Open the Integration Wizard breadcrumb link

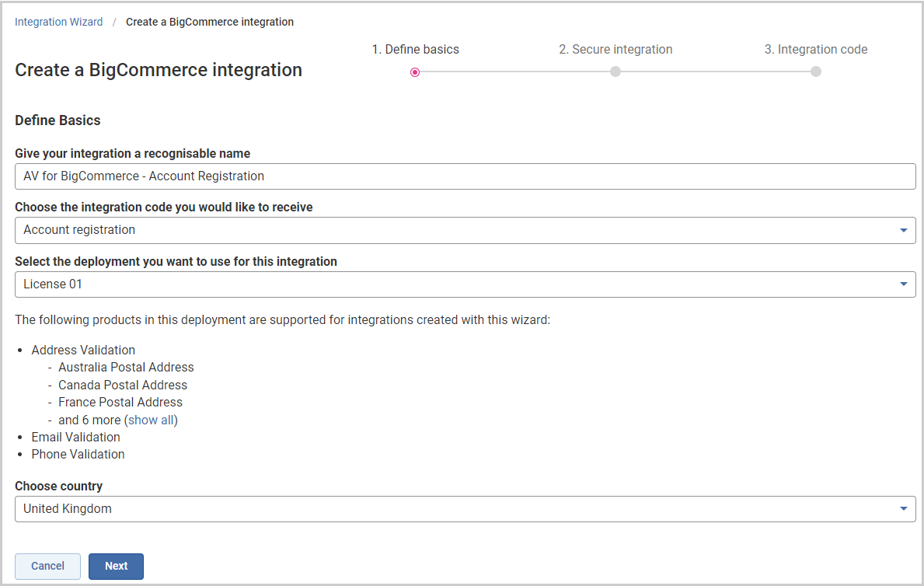click(x=58, y=22)
